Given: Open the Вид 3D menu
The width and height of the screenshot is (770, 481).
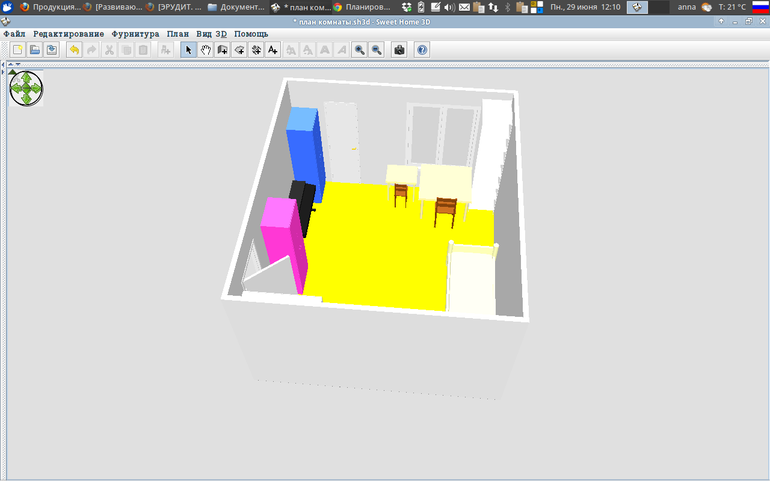Looking at the screenshot, I should point(211,34).
